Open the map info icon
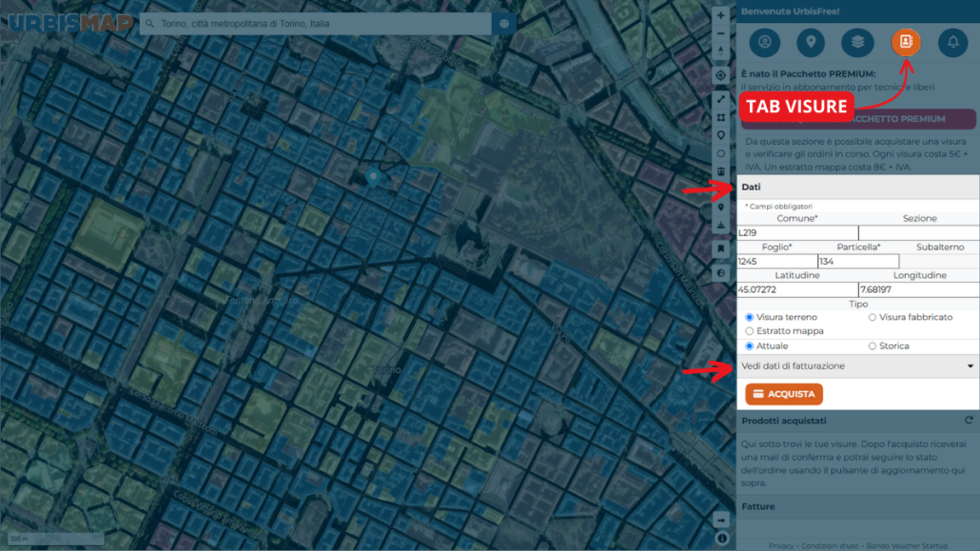The width and height of the screenshot is (980, 551). tap(722, 539)
